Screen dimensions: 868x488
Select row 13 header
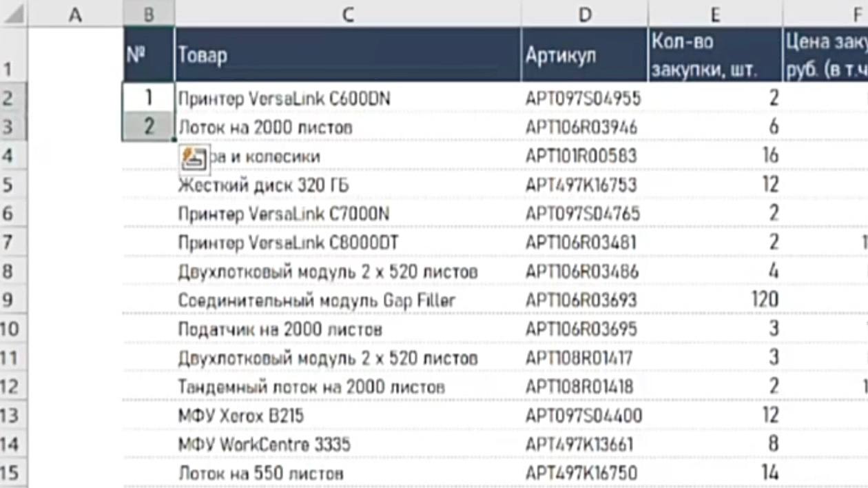point(13,416)
